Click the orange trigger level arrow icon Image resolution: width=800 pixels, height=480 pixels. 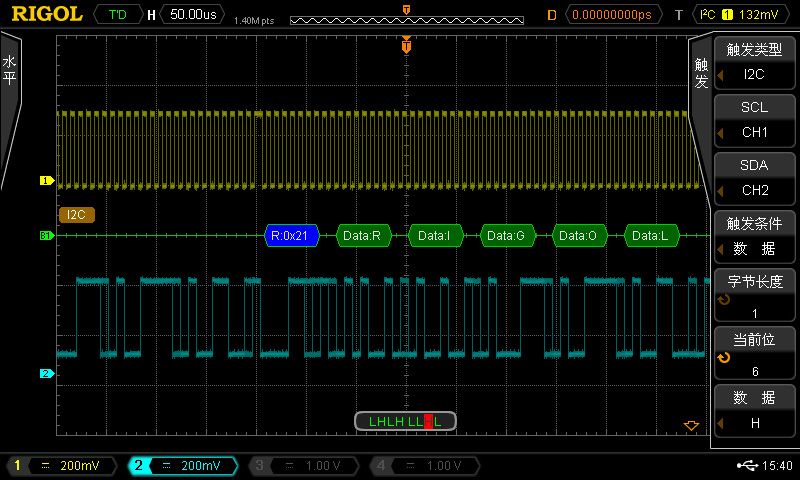click(690, 426)
